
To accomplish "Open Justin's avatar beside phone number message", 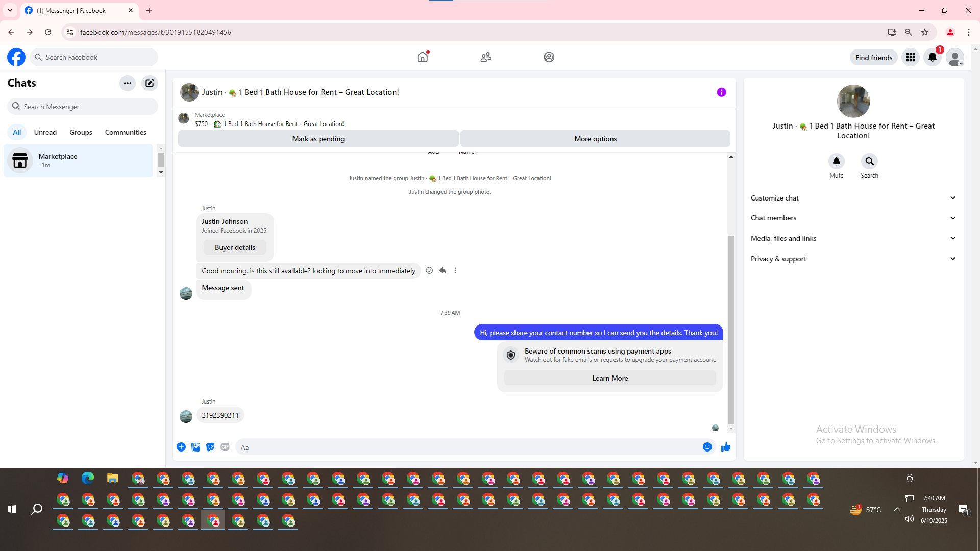I will tap(186, 416).
